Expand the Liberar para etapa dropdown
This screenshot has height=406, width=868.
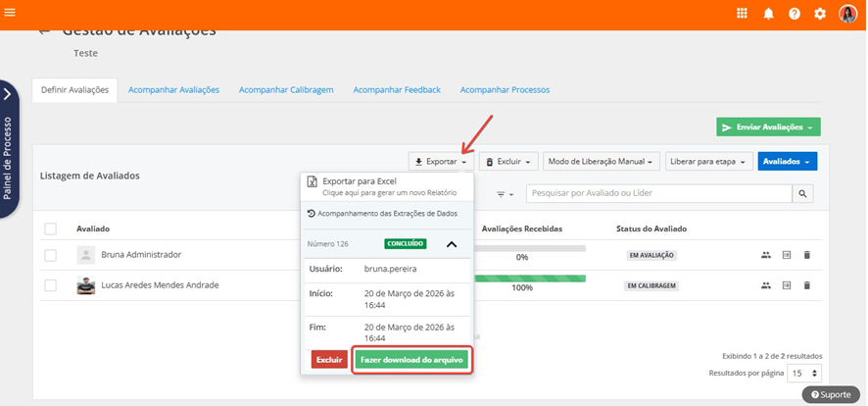click(709, 161)
